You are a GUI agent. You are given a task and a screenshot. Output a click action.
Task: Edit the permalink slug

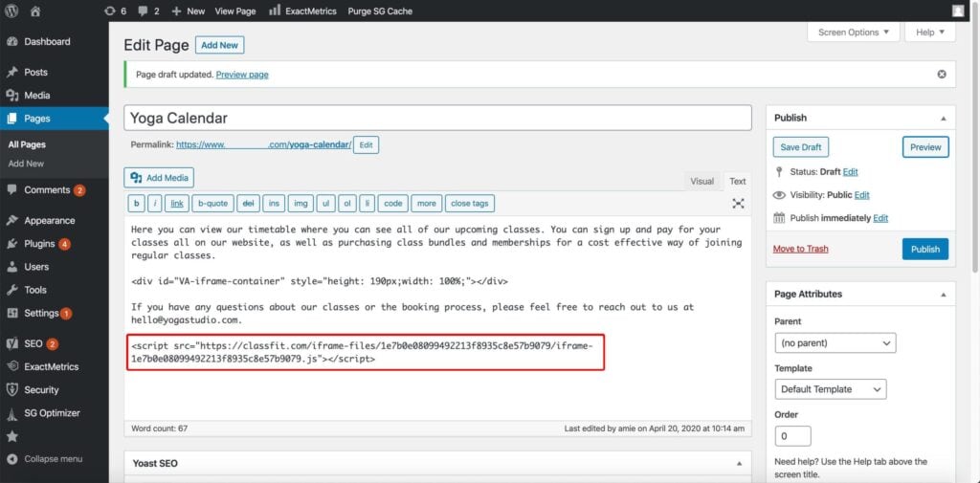(366, 145)
